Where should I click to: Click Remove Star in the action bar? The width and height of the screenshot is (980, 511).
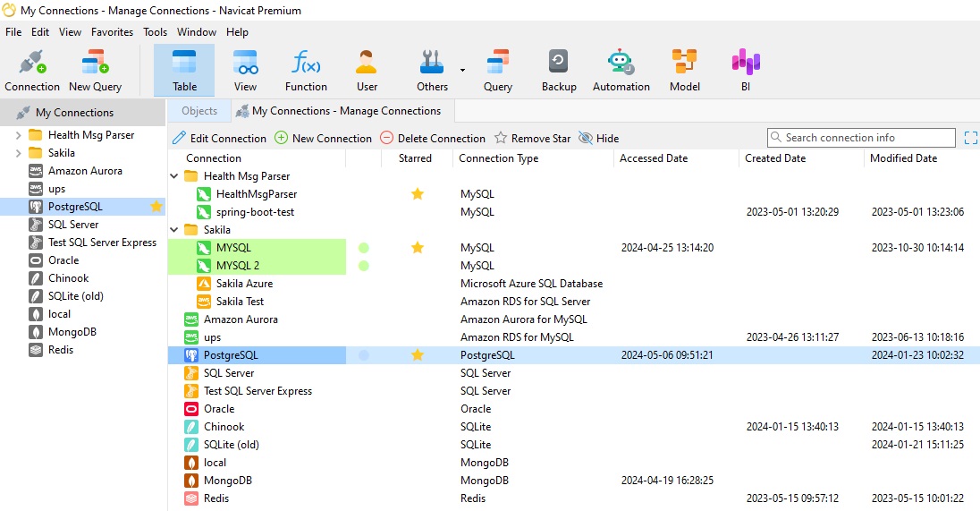tap(533, 138)
